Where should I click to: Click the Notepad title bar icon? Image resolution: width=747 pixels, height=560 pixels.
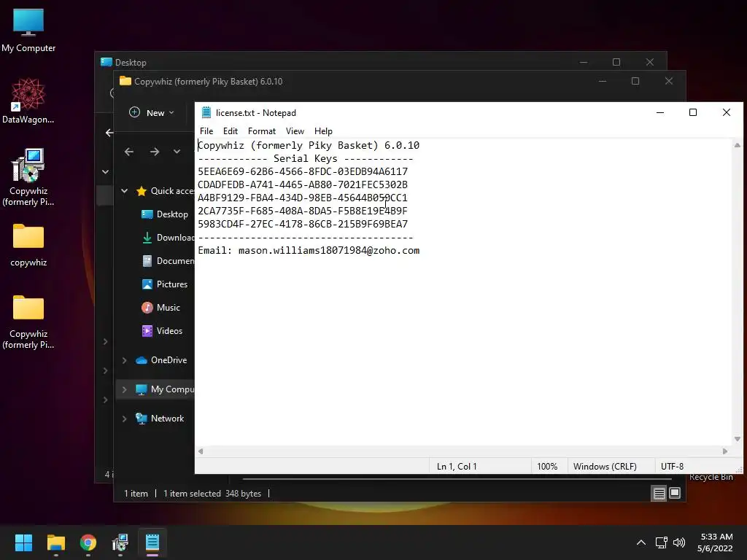(206, 112)
